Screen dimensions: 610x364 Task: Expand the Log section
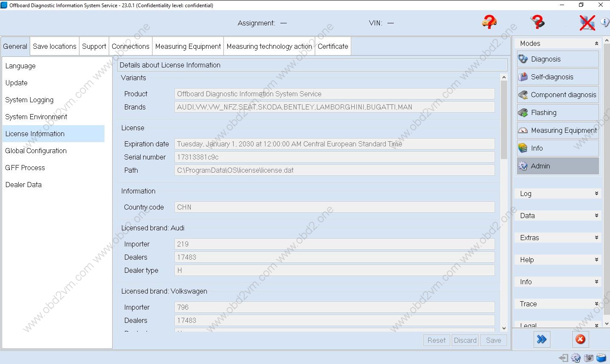(558, 194)
